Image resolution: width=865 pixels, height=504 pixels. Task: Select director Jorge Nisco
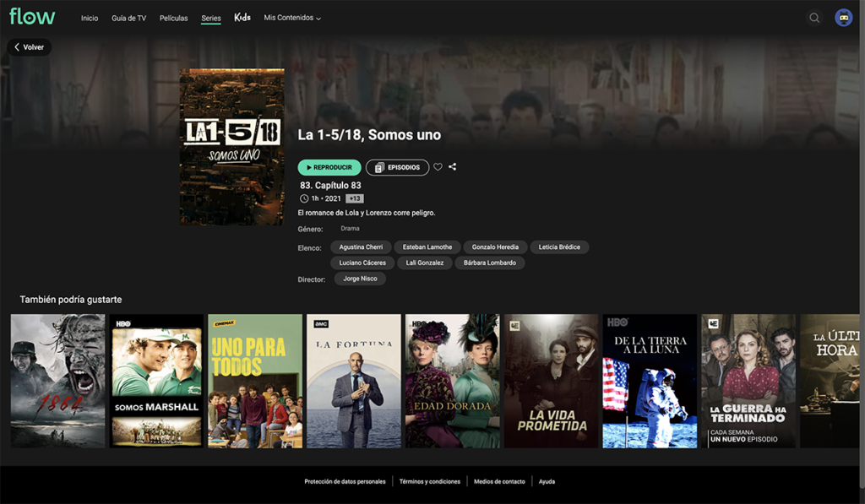coord(360,279)
